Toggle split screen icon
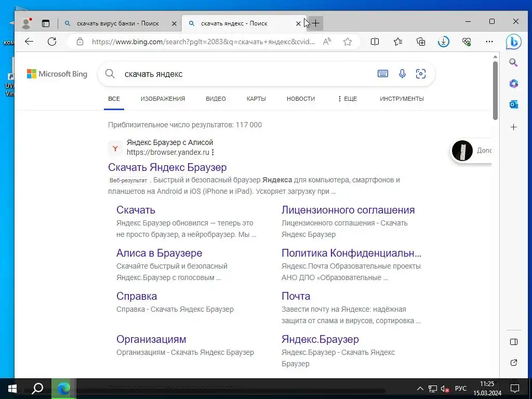The width and height of the screenshot is (532, 399). [375, 42]
